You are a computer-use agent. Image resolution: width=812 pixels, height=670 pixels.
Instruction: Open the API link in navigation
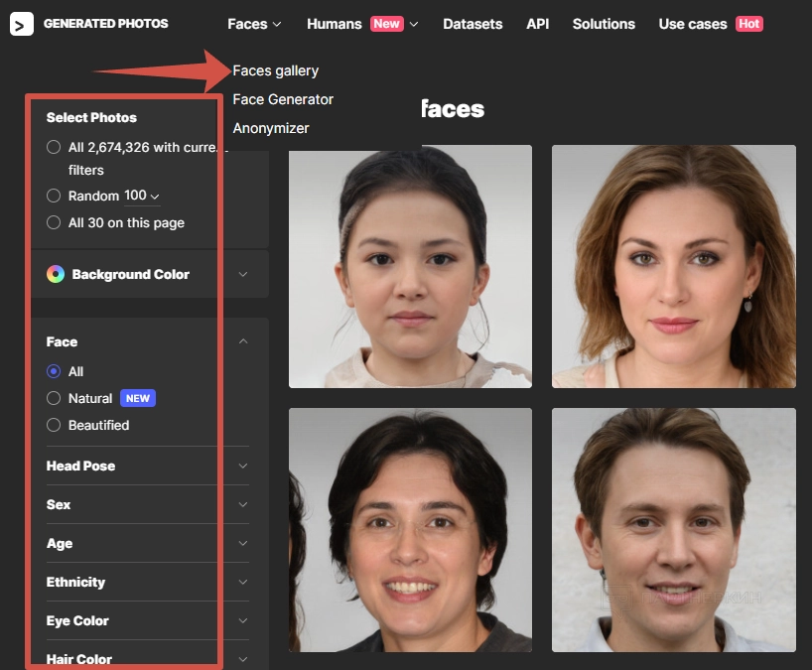click(537, 24)
